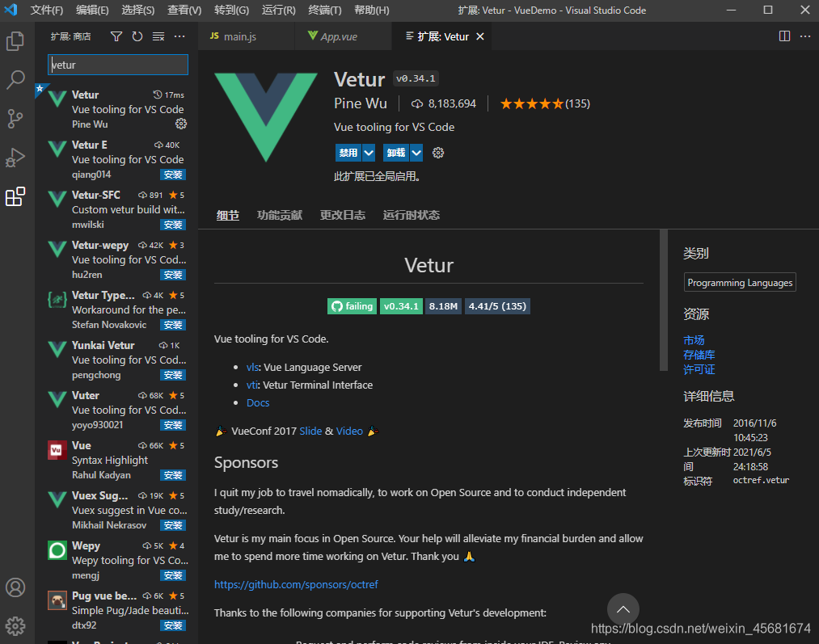819x644 pixels.
Task: Open the Run and Debug view
Action: 15,157
